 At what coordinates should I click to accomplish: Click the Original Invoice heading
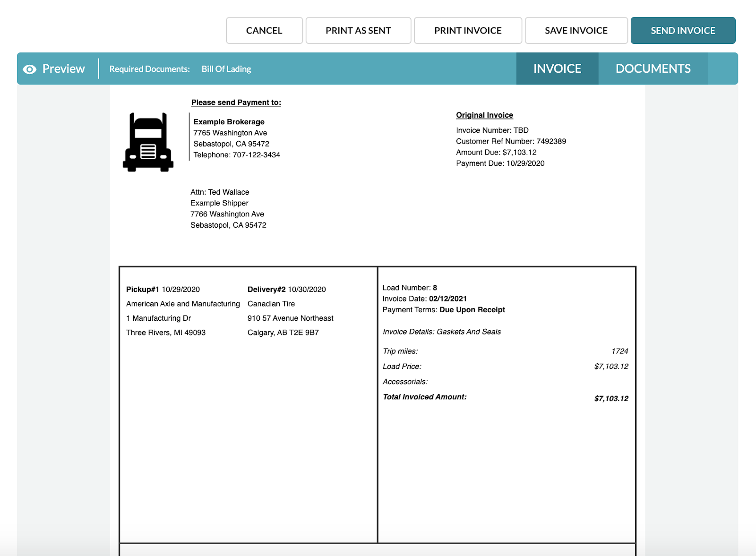pyautogui.click(x=484, y=115)
